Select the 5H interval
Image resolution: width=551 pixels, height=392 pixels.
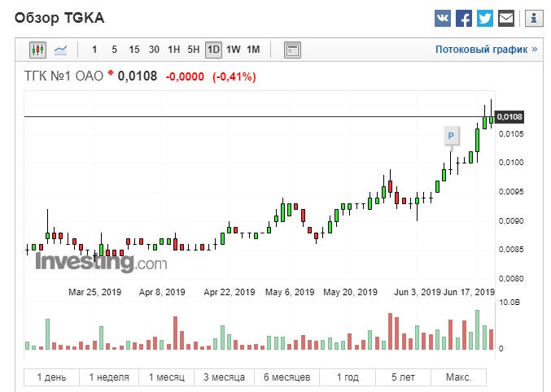[x=194, y=50]
